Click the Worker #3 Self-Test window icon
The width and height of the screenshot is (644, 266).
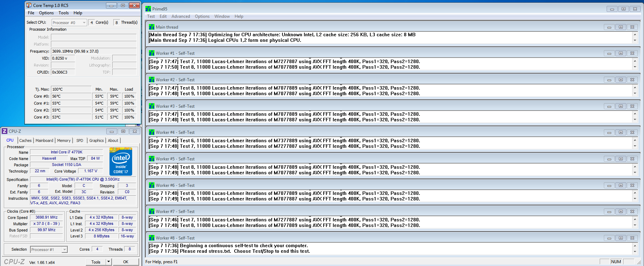coord(152,106)
